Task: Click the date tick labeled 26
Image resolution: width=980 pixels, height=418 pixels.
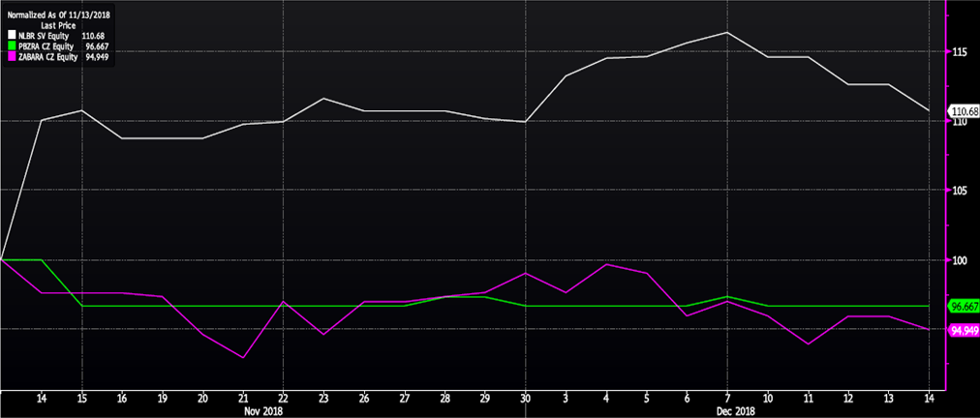Action: [363, 398]
